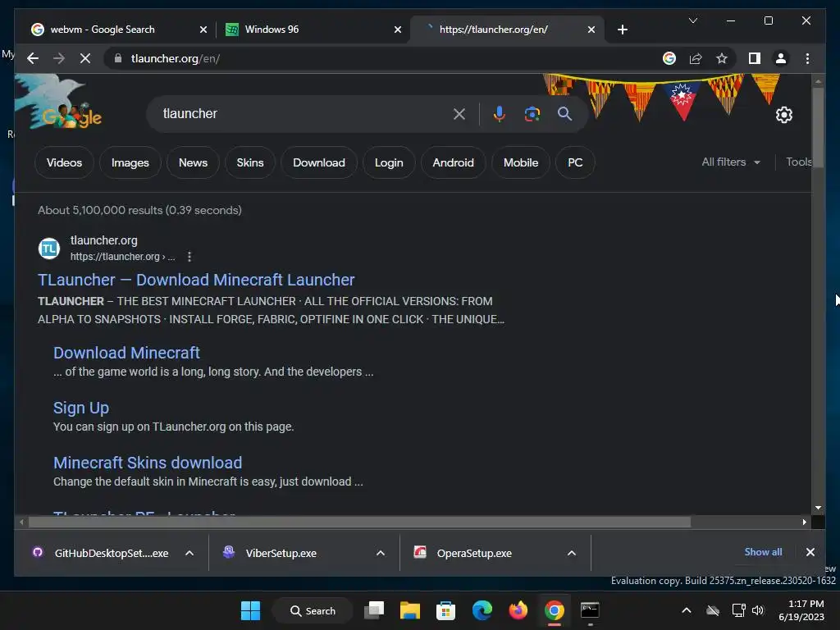
Task: Open the OperaSetup.exe downloaded file
Action: [473, 553]
